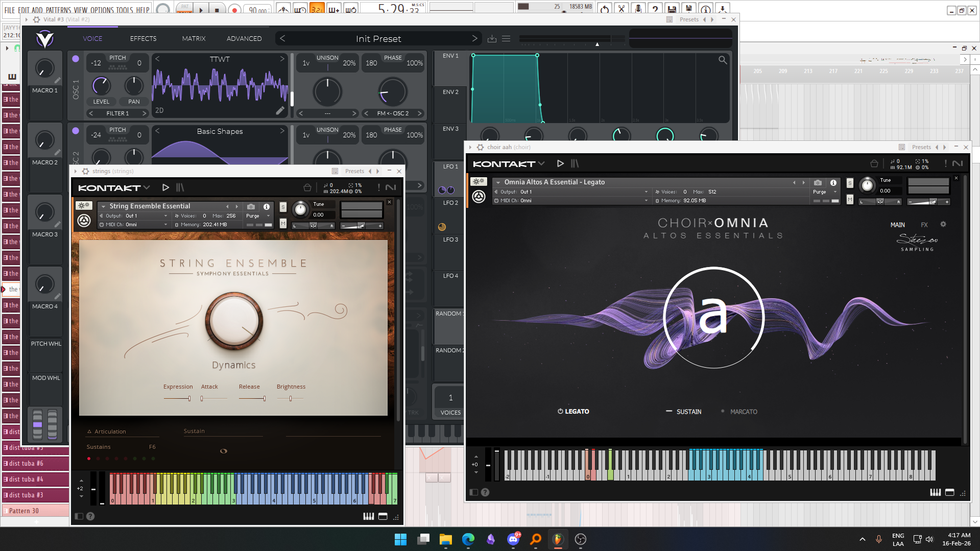This screenshot has width=980, height=551.
Task: Open the Kontakt browser in choir window
Action: (575, 163)
